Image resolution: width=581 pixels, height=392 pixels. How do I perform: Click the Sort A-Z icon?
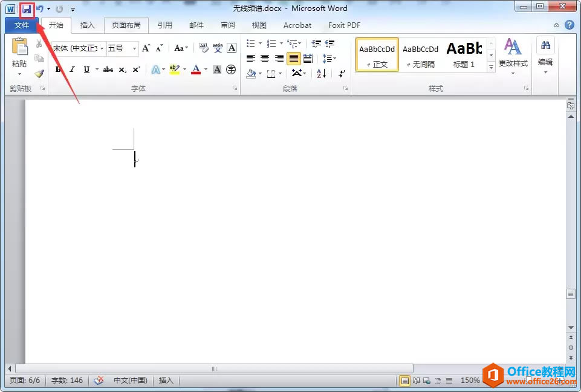click(x=321, y=73)
